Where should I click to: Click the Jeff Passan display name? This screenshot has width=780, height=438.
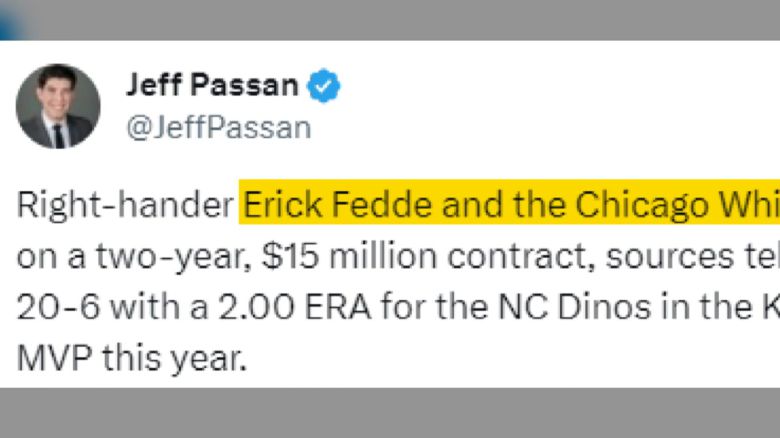click(x=211, y=86)
